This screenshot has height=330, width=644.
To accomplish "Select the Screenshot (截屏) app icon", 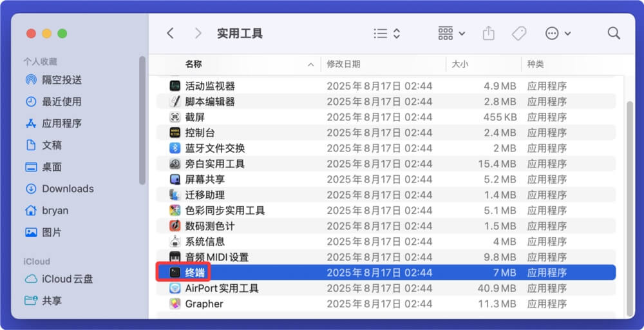I will click(x=175, y=117).
